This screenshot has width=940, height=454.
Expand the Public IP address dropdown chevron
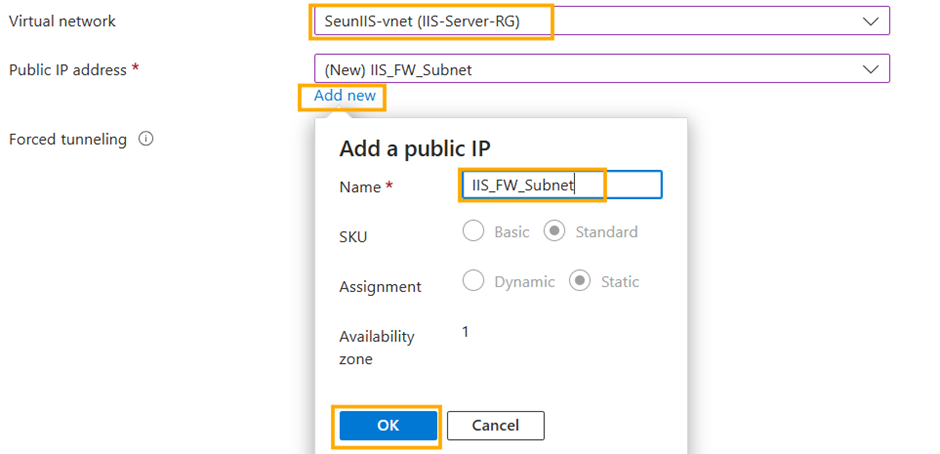[870, 69]
